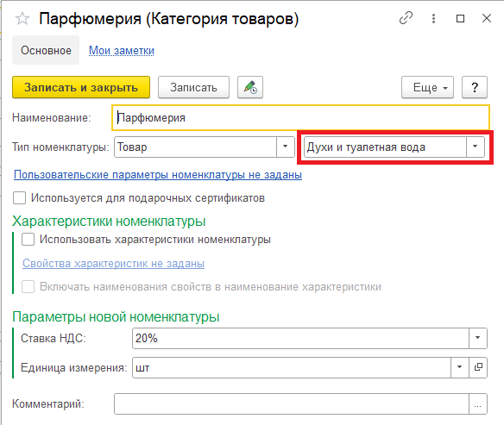504x425 pixels.
Task: Open the Ставка НДС 20% dropdown
Action: (477, 338)
